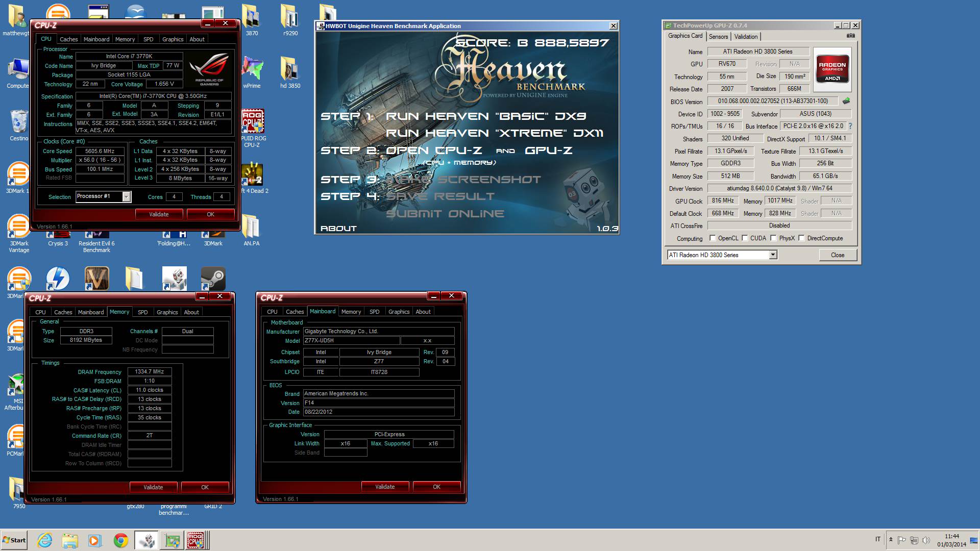The width and height of the screenshot is (980, 551).
Task: Click RUN HEAVEN "BASIC" DX9 option
Action: pos(486,116)
